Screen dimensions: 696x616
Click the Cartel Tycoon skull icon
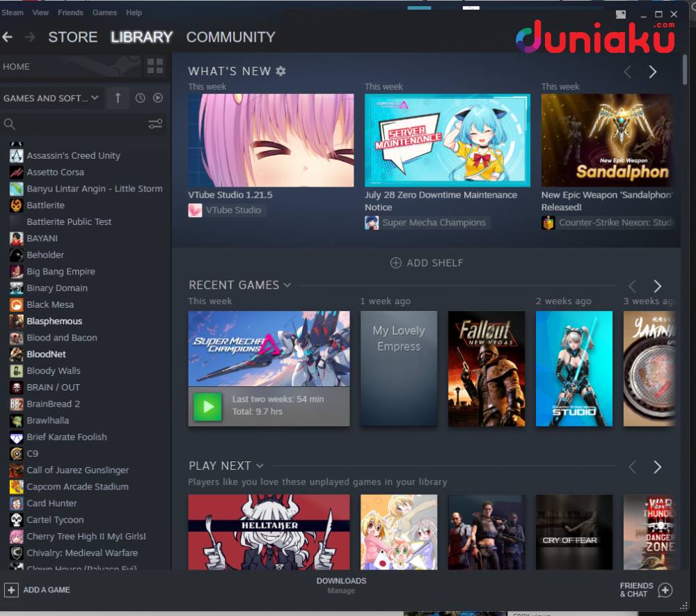coord(17,520)
